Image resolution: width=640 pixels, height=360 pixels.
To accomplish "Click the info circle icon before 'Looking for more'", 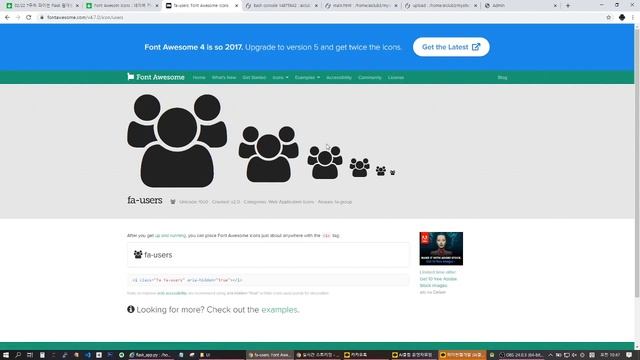I will [x=131, y=309].
